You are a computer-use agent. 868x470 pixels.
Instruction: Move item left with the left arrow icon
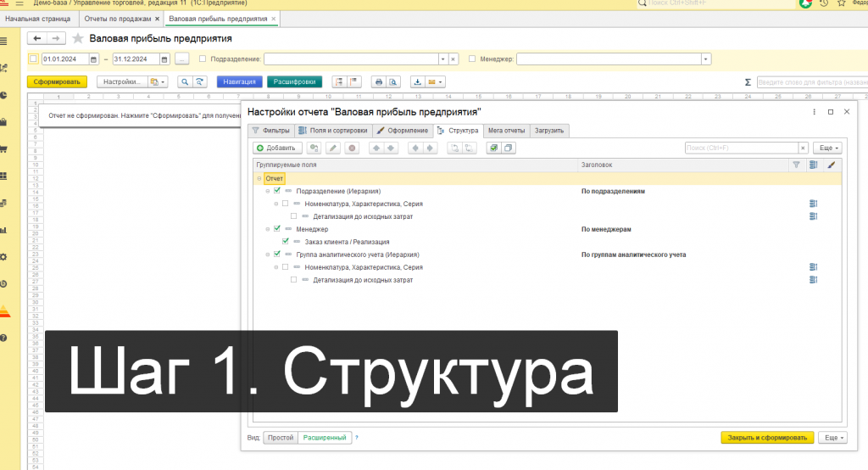[415, 148]
